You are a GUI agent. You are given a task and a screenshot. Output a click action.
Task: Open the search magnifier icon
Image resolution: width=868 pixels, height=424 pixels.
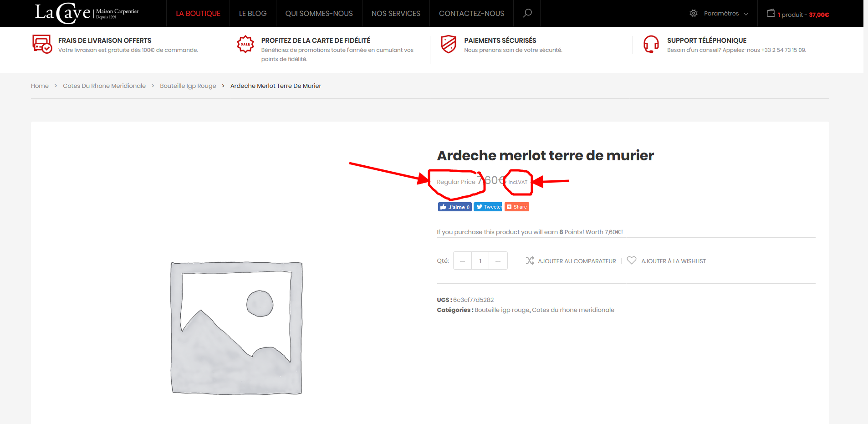(x=527, y=13)
